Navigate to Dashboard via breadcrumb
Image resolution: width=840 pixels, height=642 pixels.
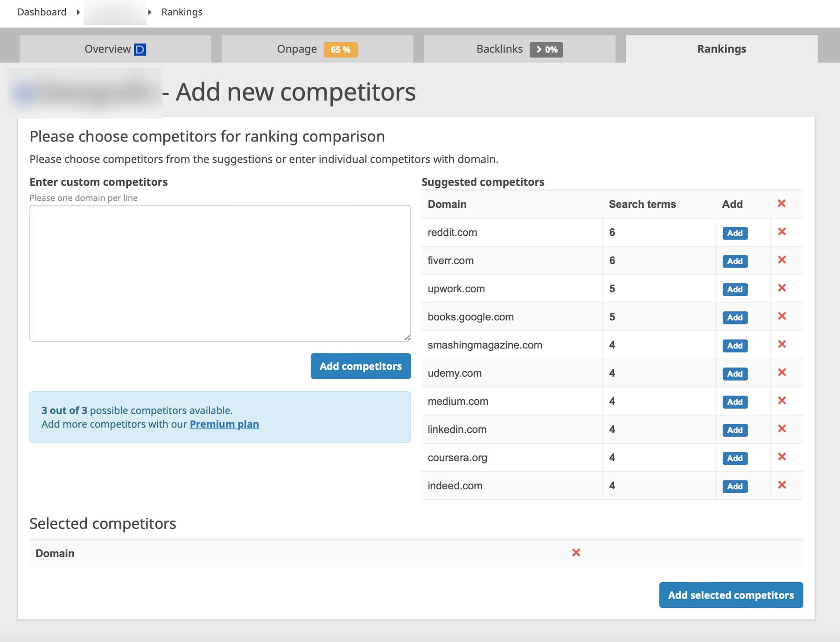tap(42, 12)
